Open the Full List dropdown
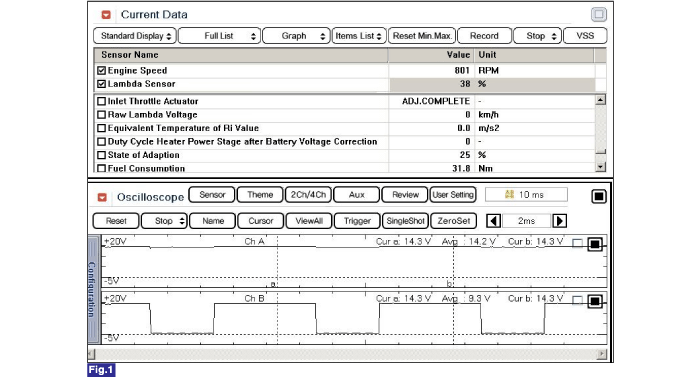The image size is (700, 377). click(219, 36)
